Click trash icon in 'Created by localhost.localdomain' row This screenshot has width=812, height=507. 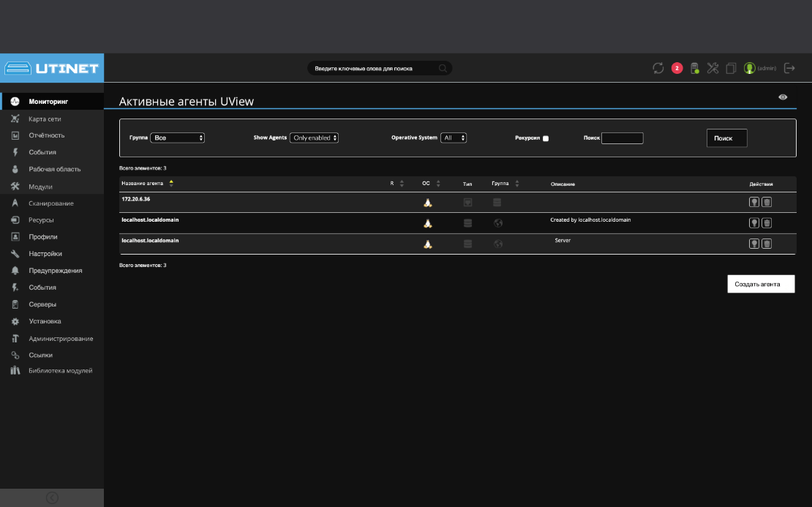(767, 222)
